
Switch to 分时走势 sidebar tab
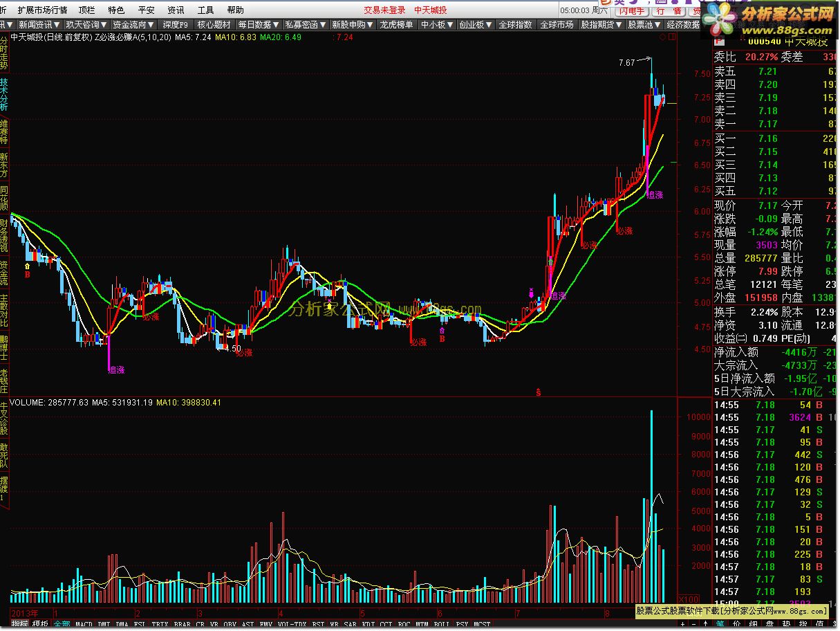pos(4,53)
